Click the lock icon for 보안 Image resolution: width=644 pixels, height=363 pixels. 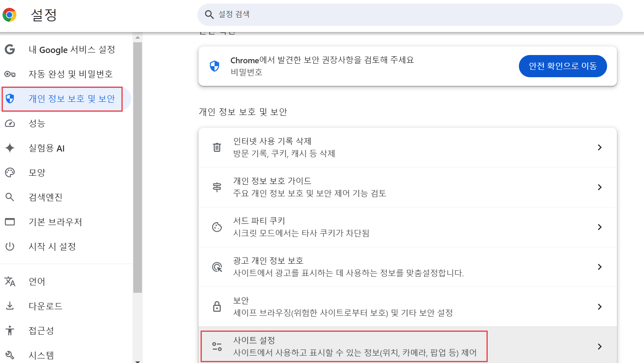pyautogui.click(x=217, y=306)
